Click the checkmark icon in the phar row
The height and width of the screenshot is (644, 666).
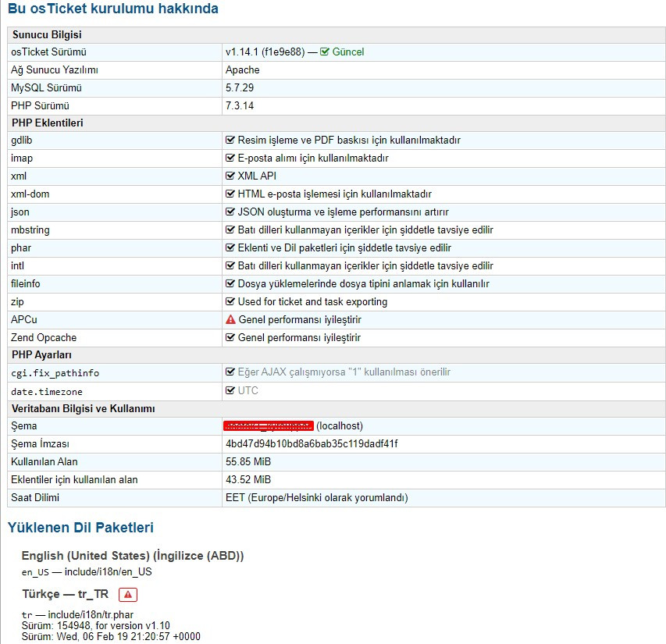point(230,248)
